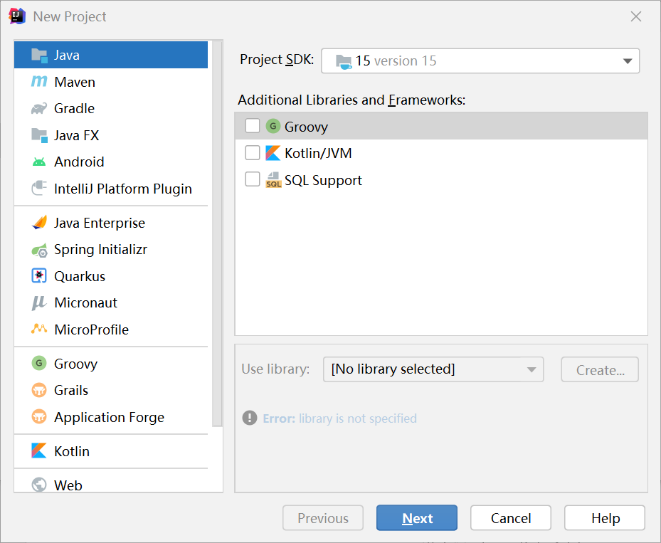Click the Cancel button
The width and height of the screenshot is (661, 543).
coord(511,518)
